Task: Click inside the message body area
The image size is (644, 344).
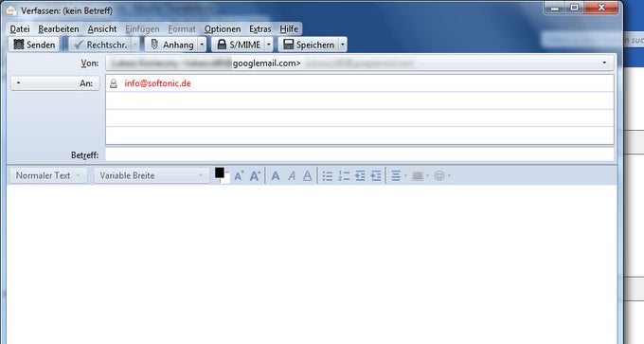Action: 312,264
